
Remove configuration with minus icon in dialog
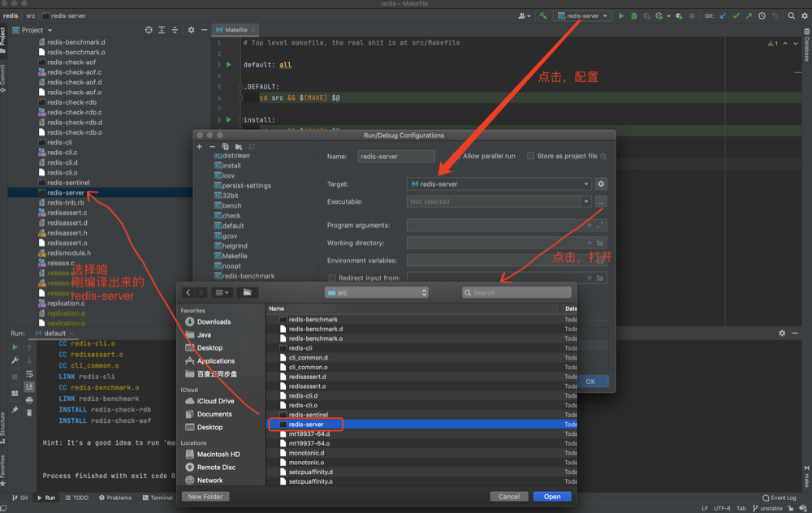pyautogui.click(x=212, y=146)
